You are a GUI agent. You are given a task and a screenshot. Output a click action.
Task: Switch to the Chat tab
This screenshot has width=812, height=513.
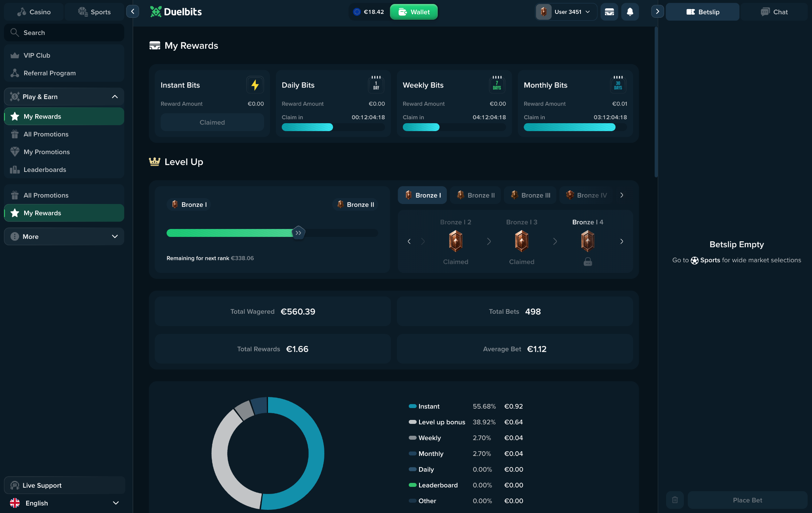click(x=774, y=12)
